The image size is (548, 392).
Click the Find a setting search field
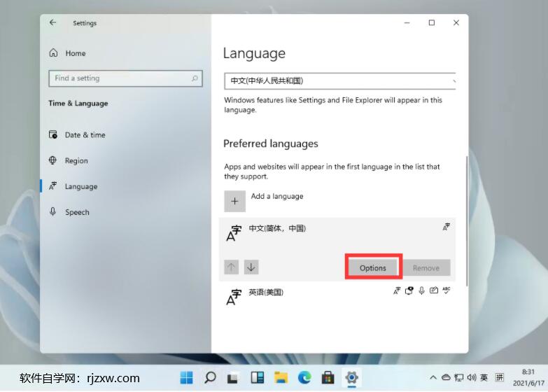click(125, 78)
